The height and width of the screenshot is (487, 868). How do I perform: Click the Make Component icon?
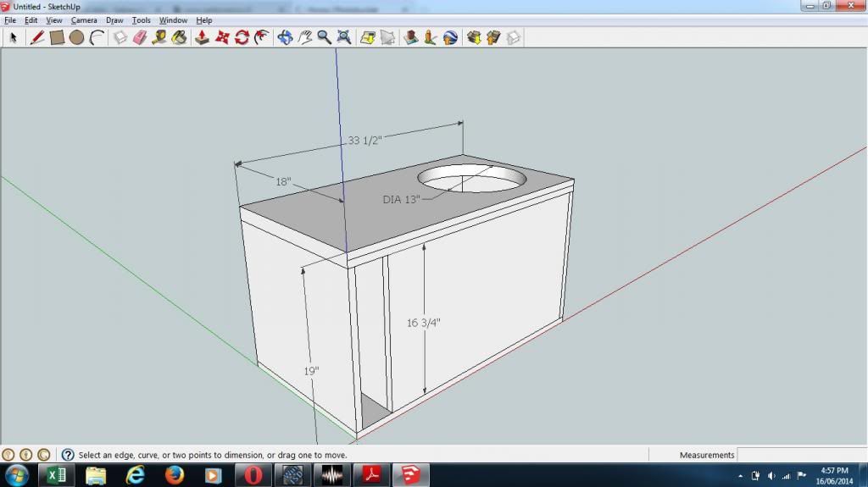(x=120, y=37)
